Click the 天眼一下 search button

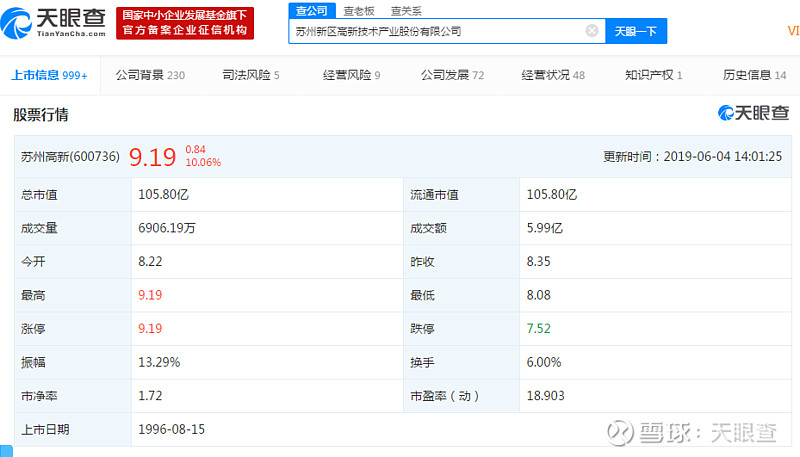(x=636, y=31)
